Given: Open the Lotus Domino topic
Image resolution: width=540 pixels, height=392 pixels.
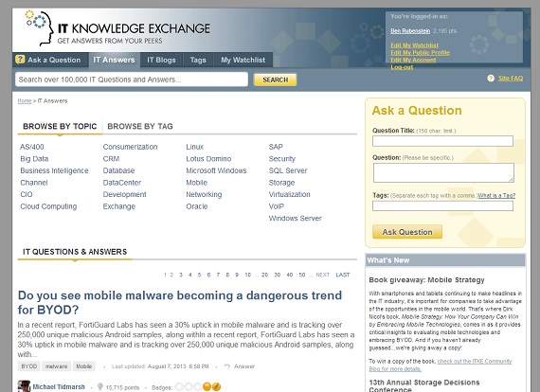Looking at the screenshot, I should 208,159.
